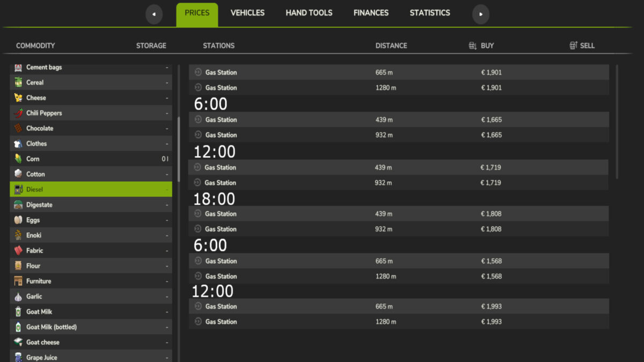The image size is (644, 362).
Task: Switch to the FINANCES tab
Action: (x=371, y=12)
